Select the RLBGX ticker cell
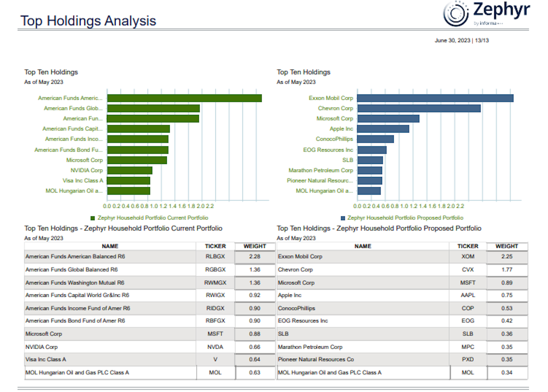 [x=215, y=257]
